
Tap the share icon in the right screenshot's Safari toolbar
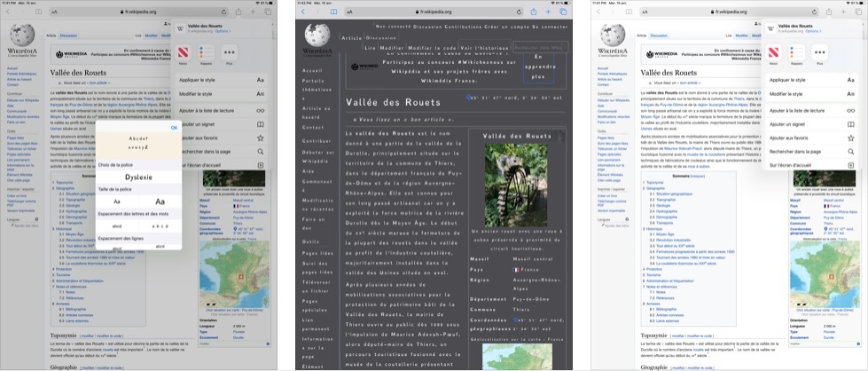tap(829, 12)
